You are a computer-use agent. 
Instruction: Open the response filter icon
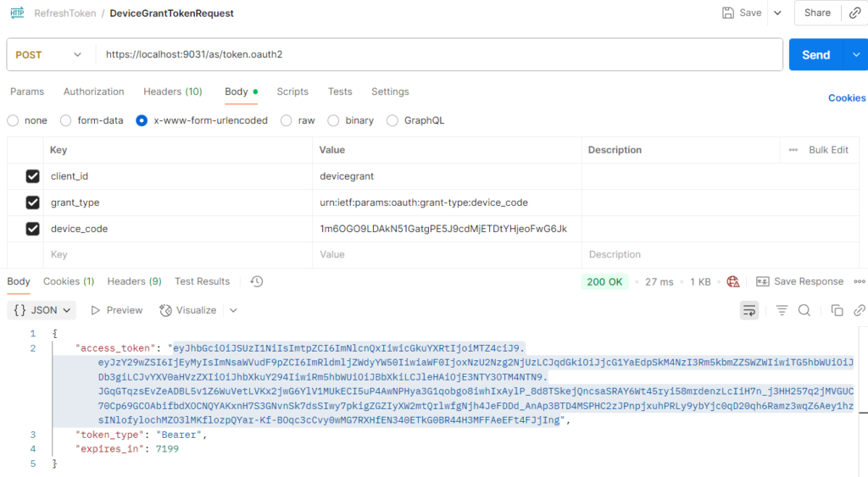tap(782, 310)
